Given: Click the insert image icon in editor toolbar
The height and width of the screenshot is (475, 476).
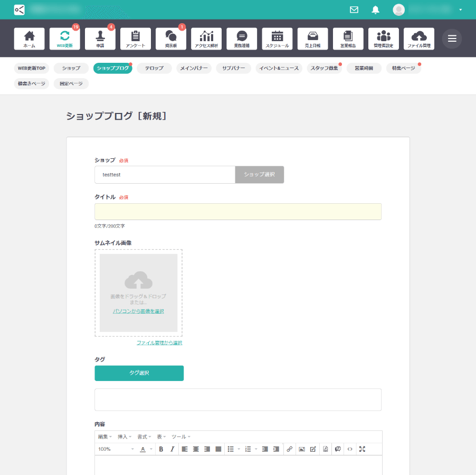Looking at the screenshot, I should pos(301,449).
